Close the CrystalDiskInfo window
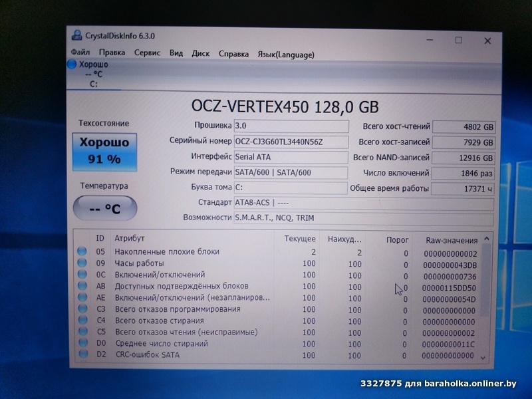This screenshot has width=532, height=399. [487, 41]
